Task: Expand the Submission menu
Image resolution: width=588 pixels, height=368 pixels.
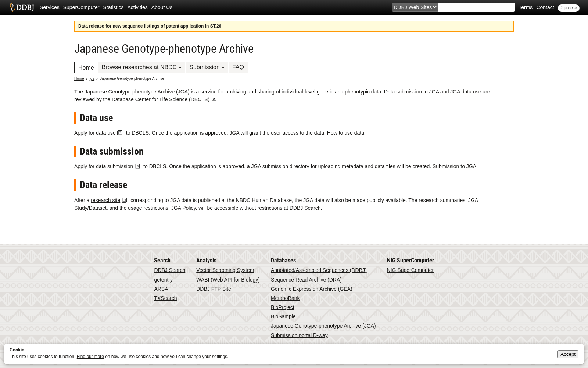Action: click(207, 67)
